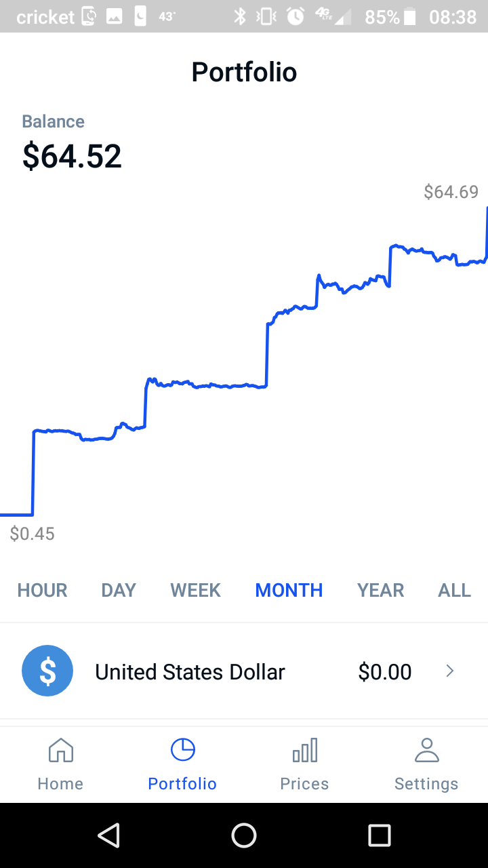Switch chart to WEEK range

(195, 590)
